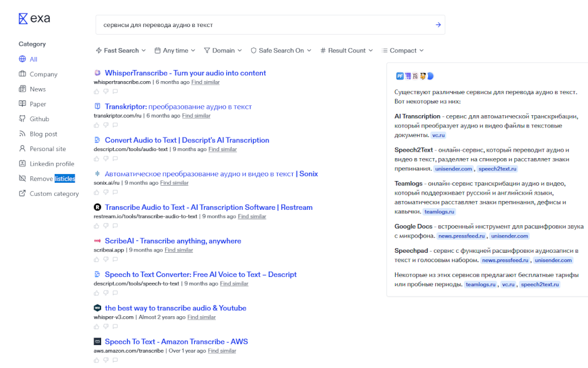Select the Company category
588x368 pixels.
coord(38,74)
